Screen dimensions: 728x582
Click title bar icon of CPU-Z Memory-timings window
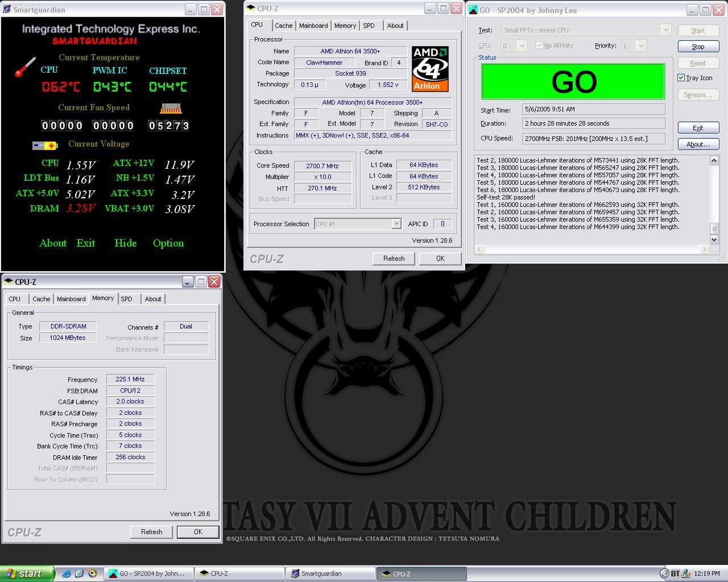point(8,281)
